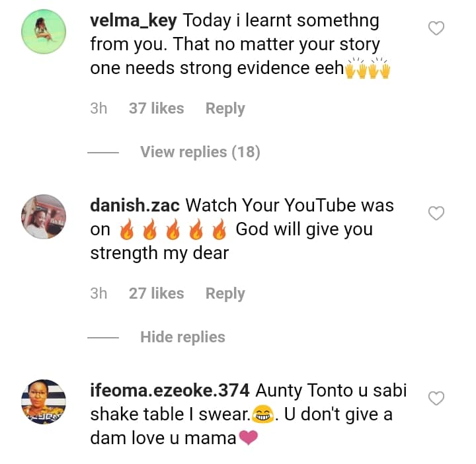Click the pink heart emoji in ifeoma's comment

click(248, 438)
